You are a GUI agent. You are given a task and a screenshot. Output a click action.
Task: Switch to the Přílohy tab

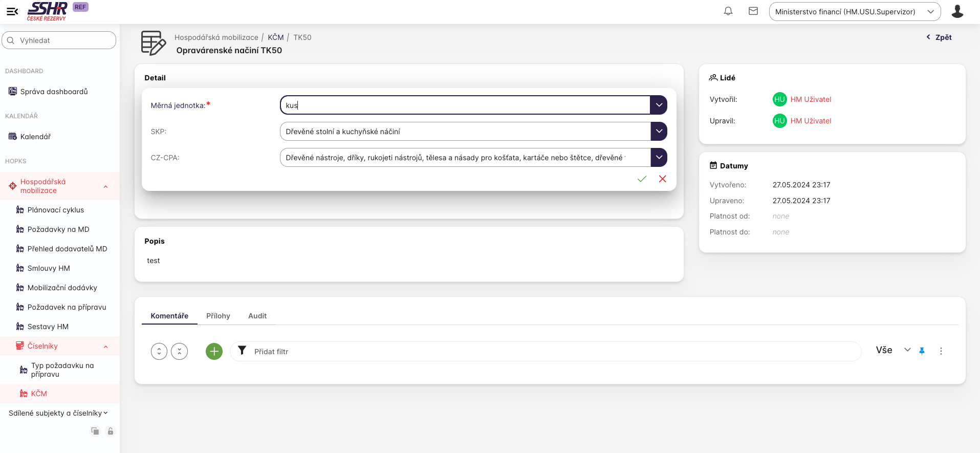pos(218,316)
